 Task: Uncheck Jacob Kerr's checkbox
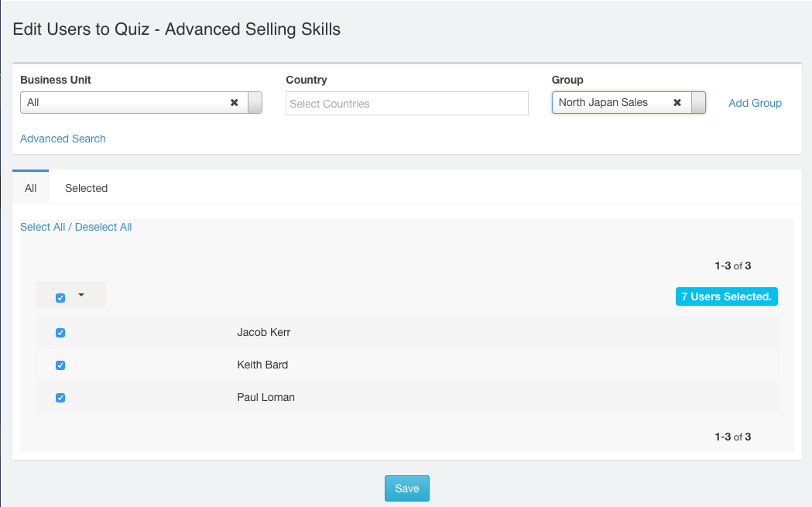pyautogui.click(x=60, y=333)
